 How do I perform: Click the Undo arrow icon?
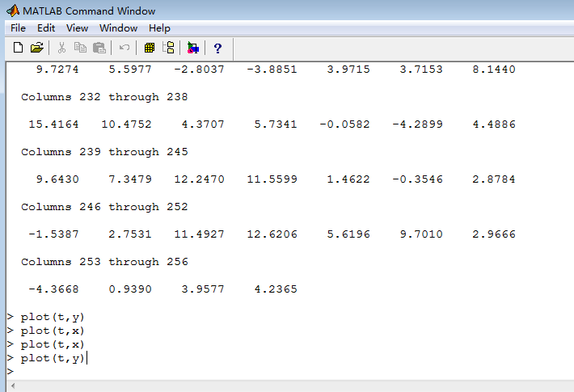click(125, 48)
